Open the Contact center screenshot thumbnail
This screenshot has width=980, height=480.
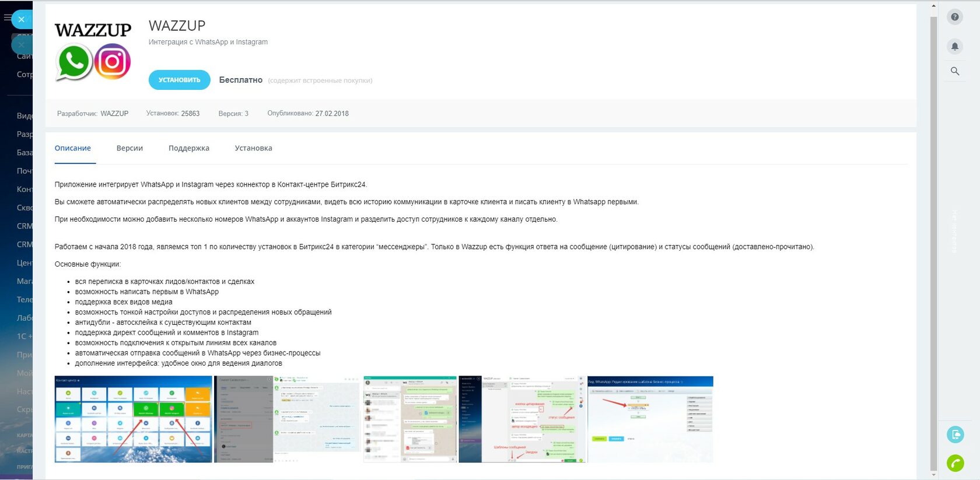click(x=134, y=419)
